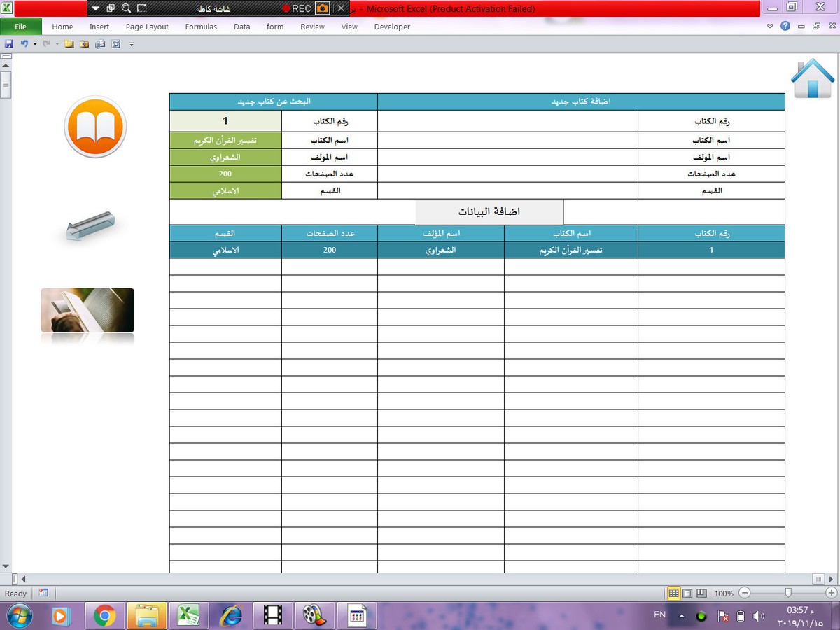
Task: Click the Print Preview toolbar icon
Action: click(x=100, y=43)
